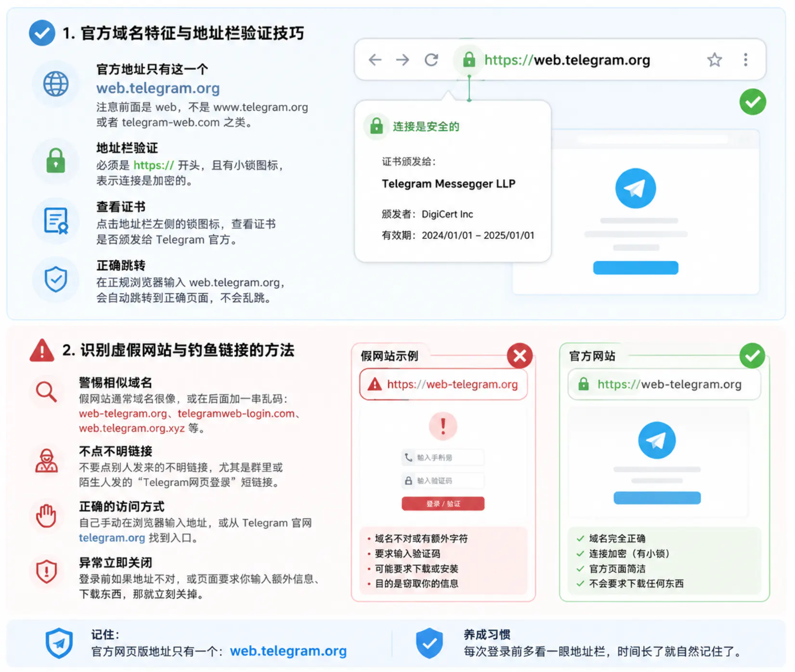Image resolution: width=795 pixels, height=672 pixels.
Task: Click the 连接是安全的 label
Action: click(x=426, y=127)
